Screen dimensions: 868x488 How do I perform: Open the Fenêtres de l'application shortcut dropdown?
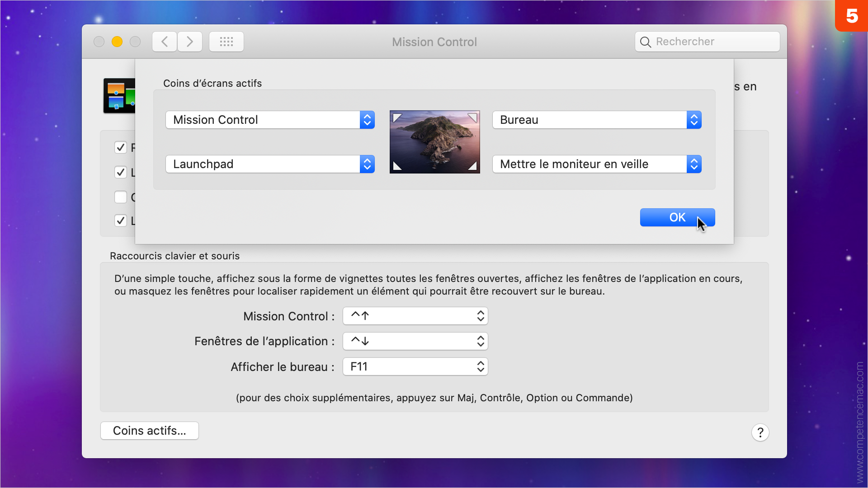click(415, 341)
